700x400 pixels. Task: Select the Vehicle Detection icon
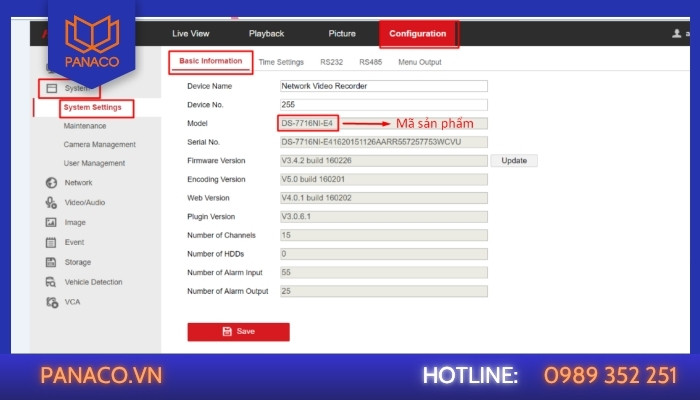coord(51,282)
